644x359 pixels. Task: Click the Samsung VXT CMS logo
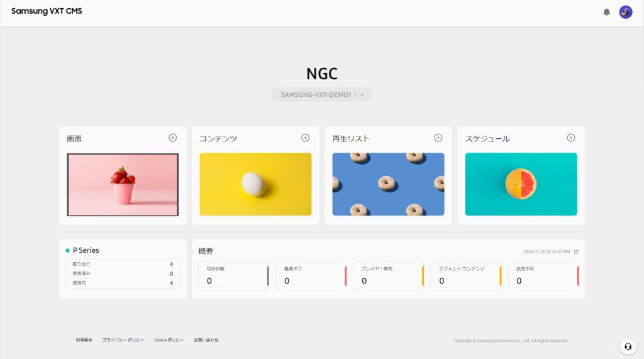(x=47, y=11)
